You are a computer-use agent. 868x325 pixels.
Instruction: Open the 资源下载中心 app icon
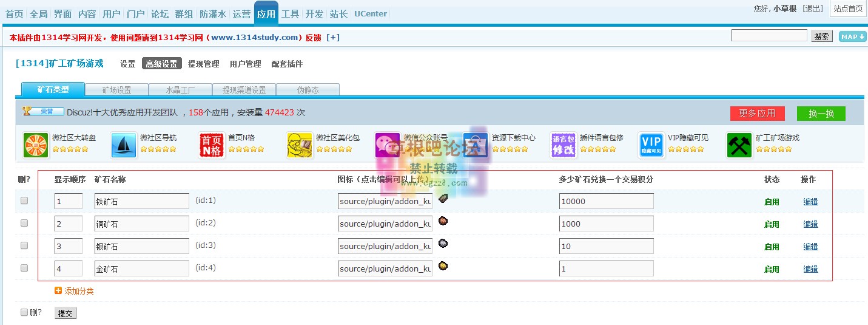tap(476, 145)
